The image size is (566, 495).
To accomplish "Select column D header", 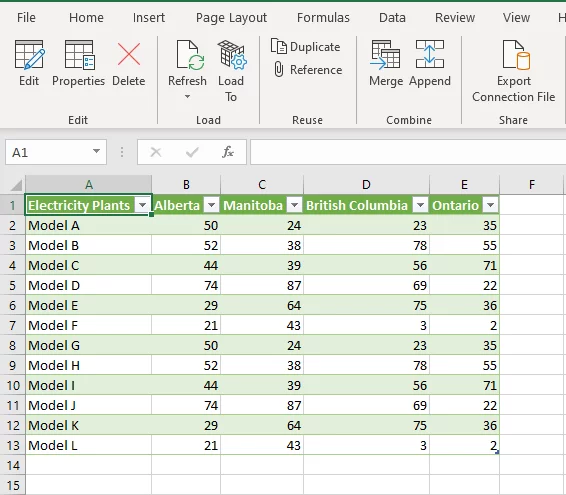I will pyautogui.click(x=366, y=184).
